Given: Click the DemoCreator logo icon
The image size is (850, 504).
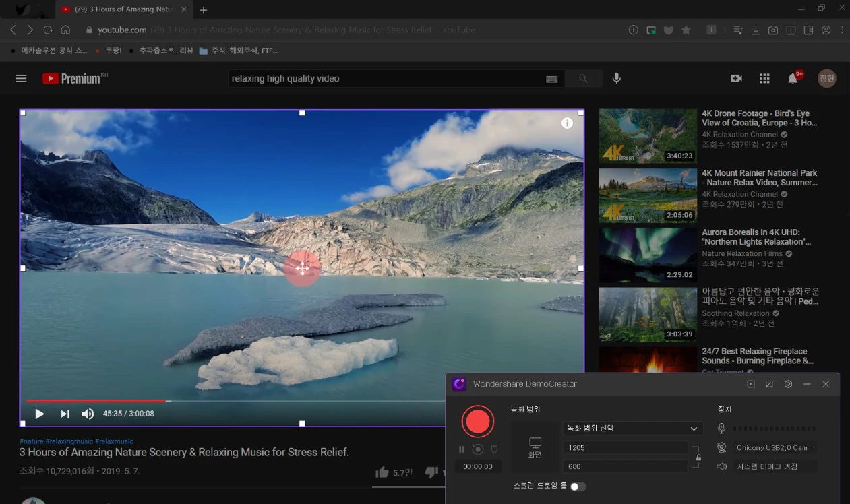Looking at the screenshot, I should (x=460, y=384).
